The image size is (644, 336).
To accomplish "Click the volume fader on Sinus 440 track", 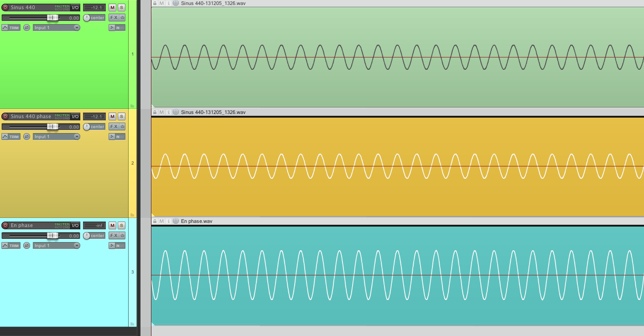I will click(x=52, y=17).
